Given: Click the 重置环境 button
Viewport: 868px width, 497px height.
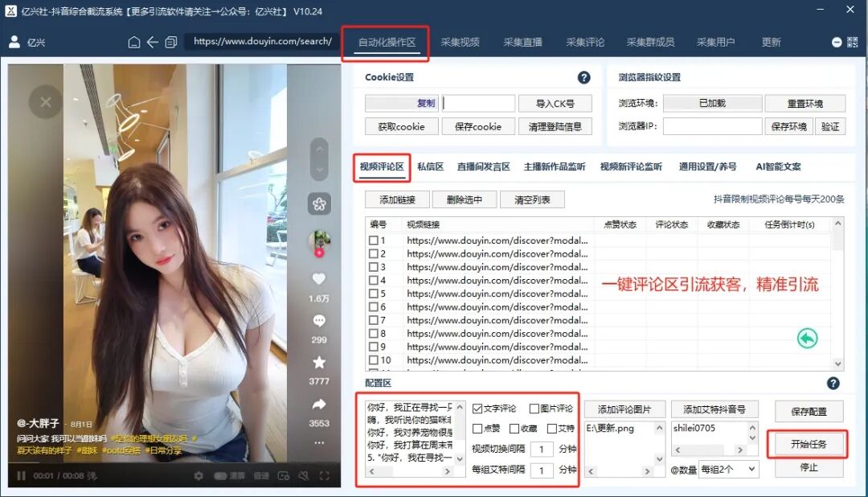Looking at the screenshot, I should (x=805, y=104).
